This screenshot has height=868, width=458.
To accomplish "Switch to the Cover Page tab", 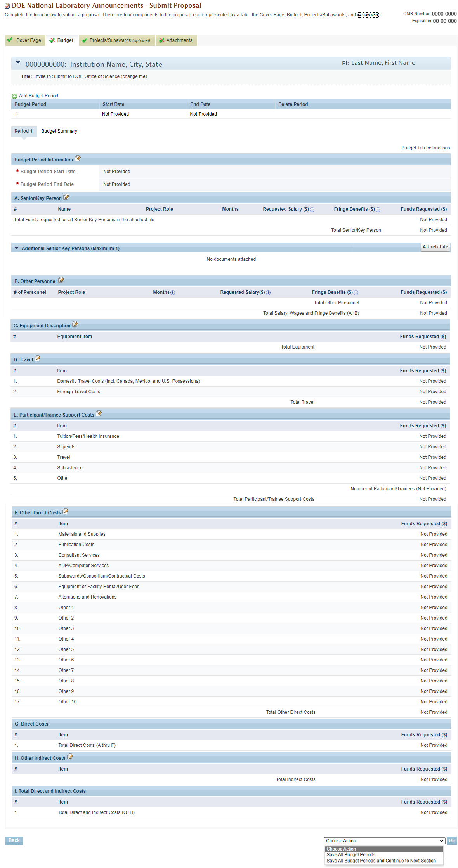I will [25, 40].
